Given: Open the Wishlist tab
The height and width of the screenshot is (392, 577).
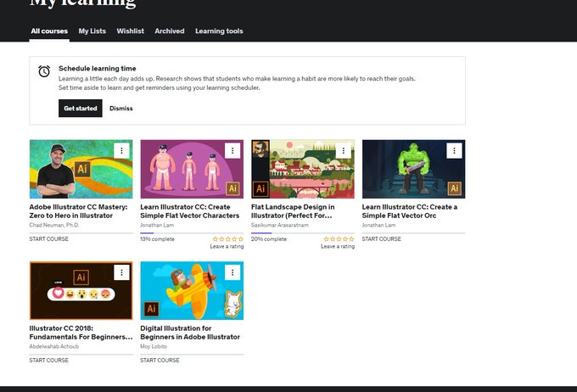Looking at the screenshot, I should [x=131, y=31].
